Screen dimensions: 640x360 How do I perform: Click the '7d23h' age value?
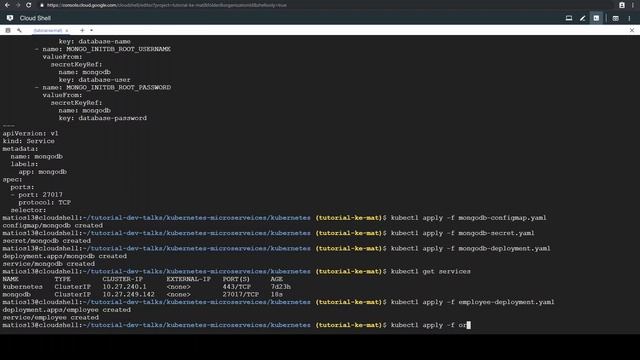[x=280, y=287]
